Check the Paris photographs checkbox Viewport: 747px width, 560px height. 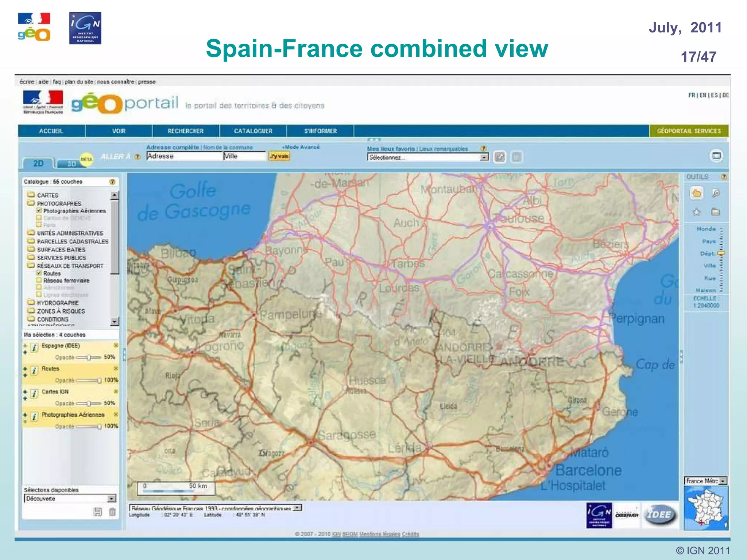39,225
